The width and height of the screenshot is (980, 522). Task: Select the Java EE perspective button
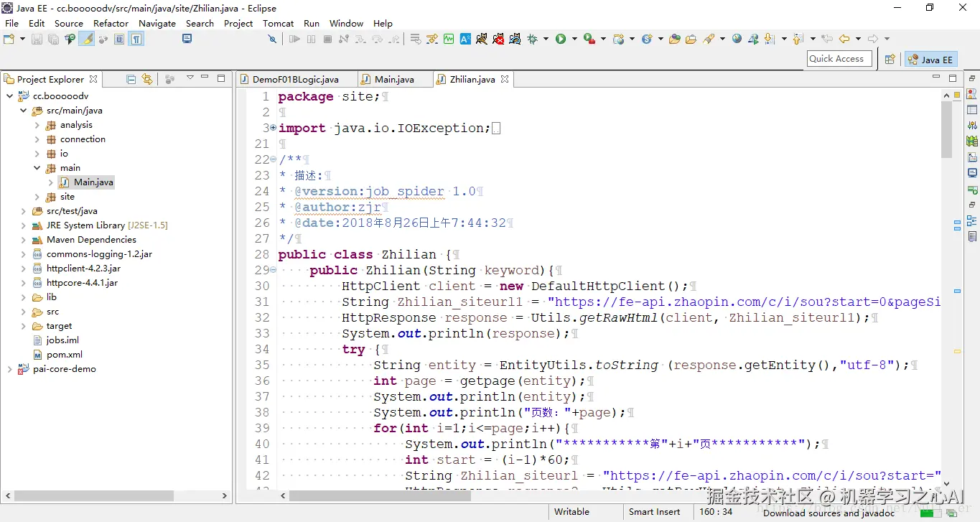click(x=930, y=60)
